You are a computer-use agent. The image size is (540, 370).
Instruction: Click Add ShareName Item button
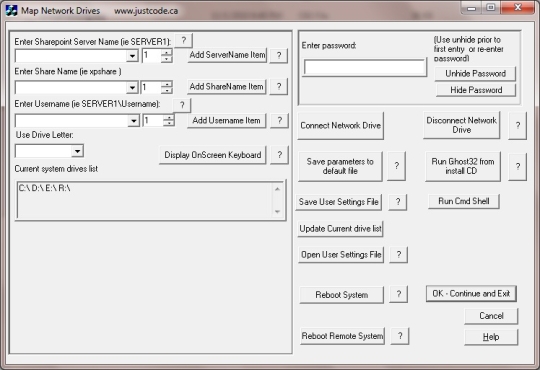[x=227, y=86]
